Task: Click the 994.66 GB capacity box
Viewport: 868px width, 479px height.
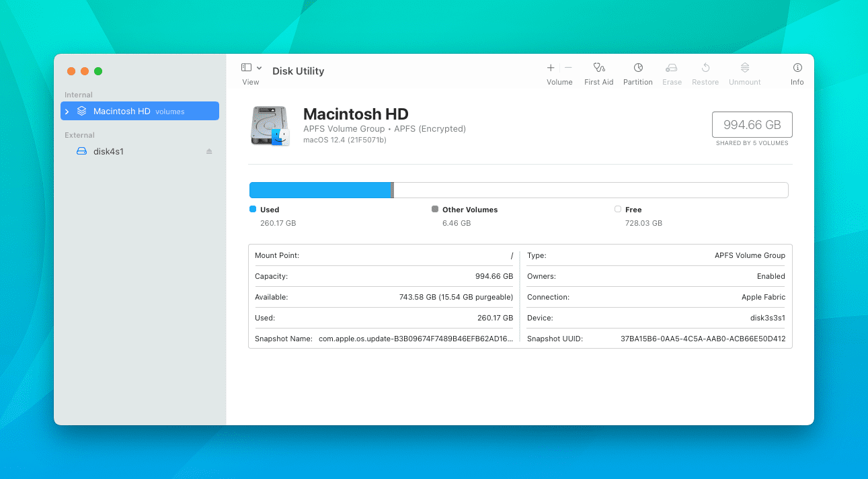Action: [752, 124]
